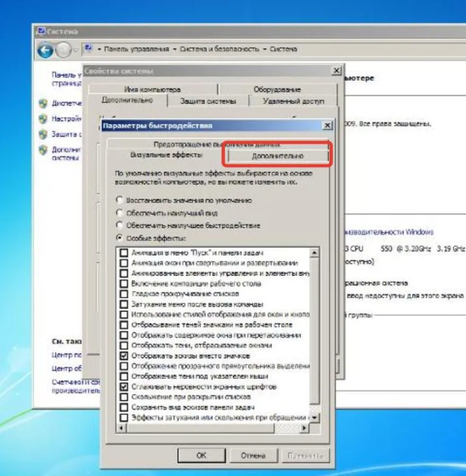Check 'Анимированные элементы управления' option
Viewport: 466px width, 476px height.
coord(124,273)
